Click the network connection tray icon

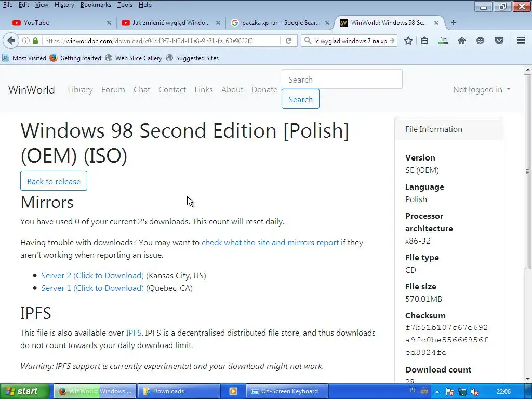pos(462,392)
